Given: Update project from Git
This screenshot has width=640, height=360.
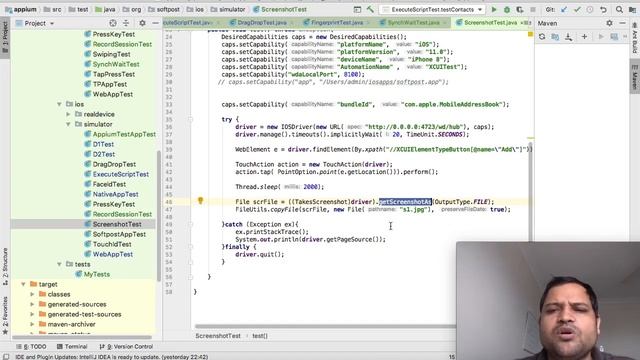Looking at the screenshot, I should tap(564, 9).
